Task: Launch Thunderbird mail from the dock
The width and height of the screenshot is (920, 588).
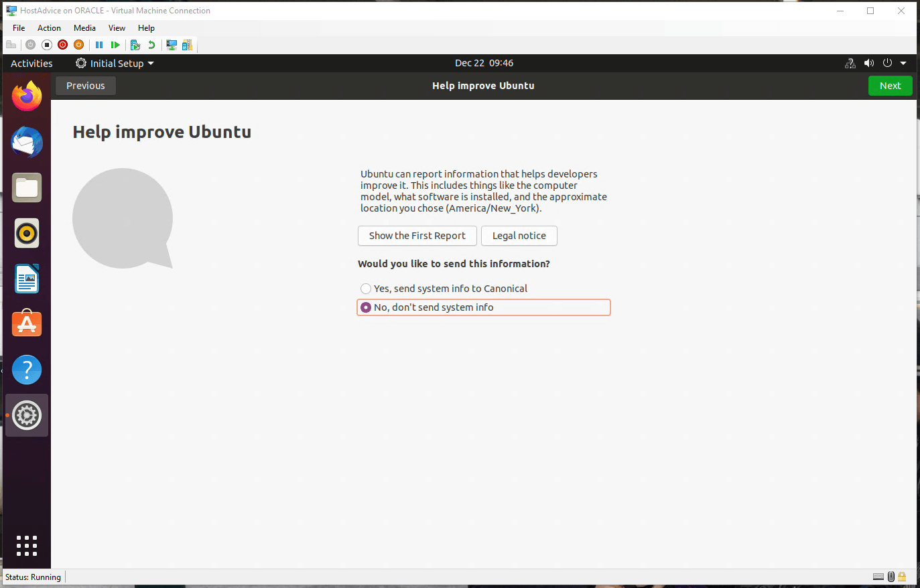Action: 27,142
